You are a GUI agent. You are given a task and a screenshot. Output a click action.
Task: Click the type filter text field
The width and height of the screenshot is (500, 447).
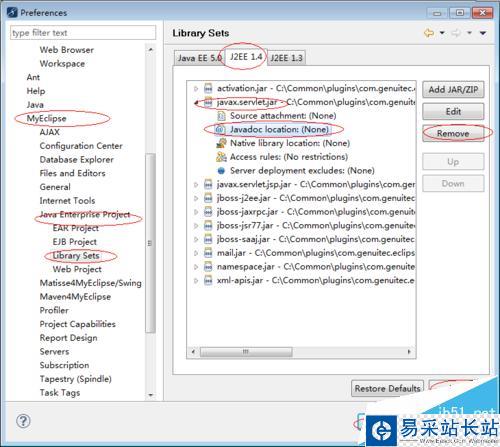83,33
